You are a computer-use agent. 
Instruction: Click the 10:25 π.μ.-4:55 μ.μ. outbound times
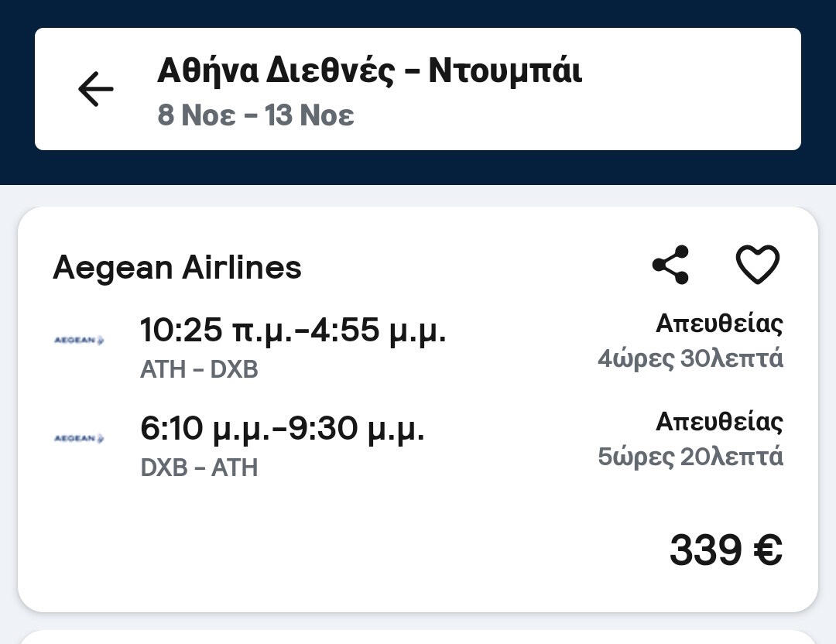(293, 331)
